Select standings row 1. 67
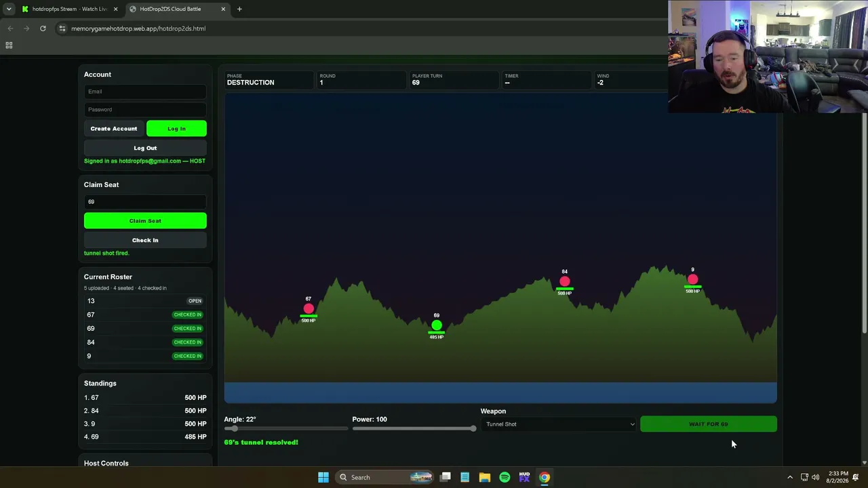Image resolution: width=868 pixels, height=488 pixels. click(x=145, y=398)
